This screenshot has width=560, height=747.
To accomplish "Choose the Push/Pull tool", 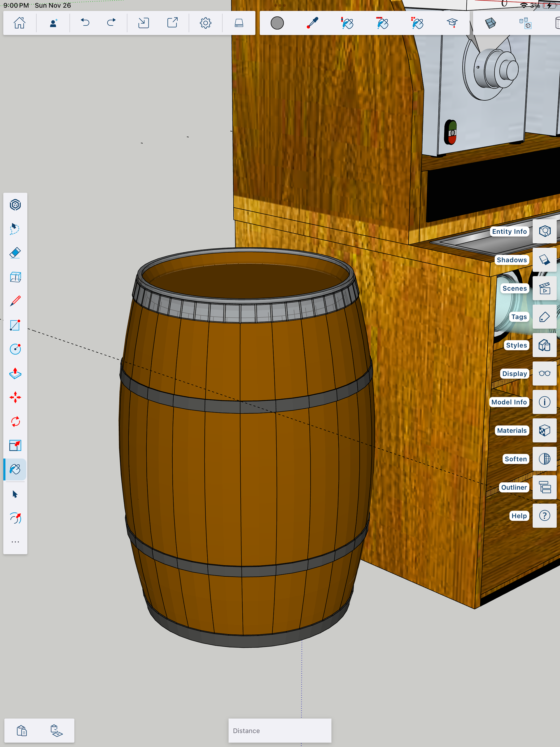I will 15,373.
